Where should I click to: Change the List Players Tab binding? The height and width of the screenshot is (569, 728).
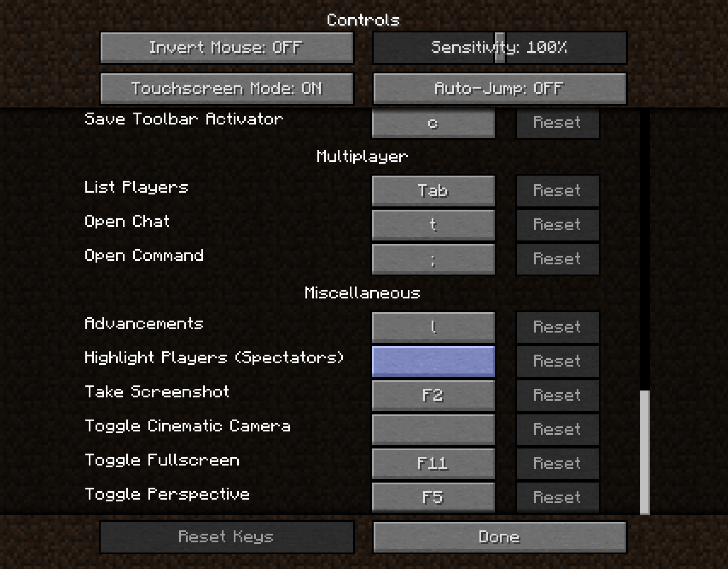[x=433, y=190]
